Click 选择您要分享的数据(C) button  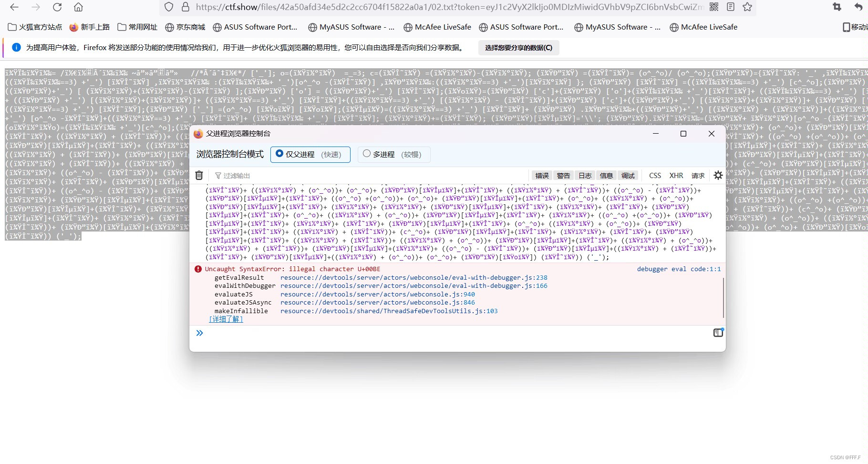point(518,48)
